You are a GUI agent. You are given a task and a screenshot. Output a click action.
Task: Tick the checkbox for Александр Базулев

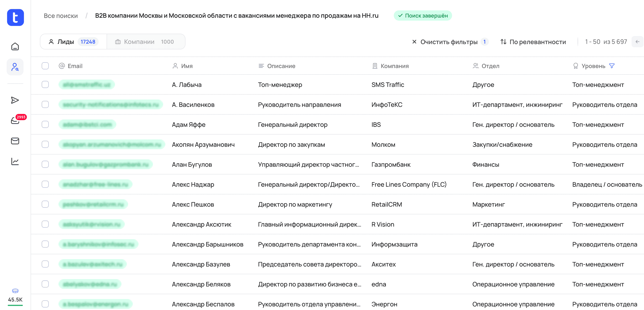tap(45, 264)
